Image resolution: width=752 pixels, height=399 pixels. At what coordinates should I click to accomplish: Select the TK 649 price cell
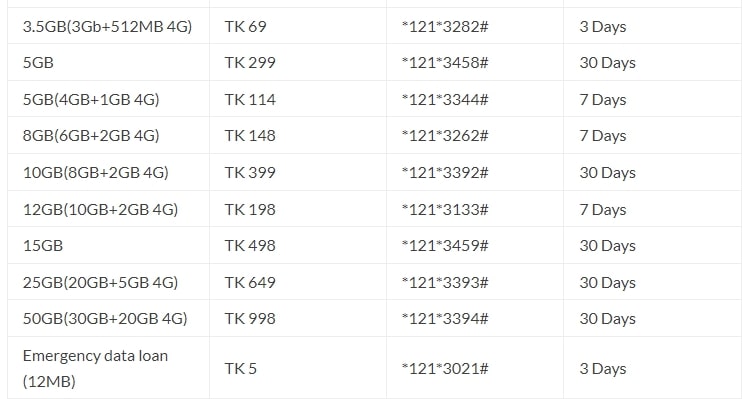(x=250, y=282)
